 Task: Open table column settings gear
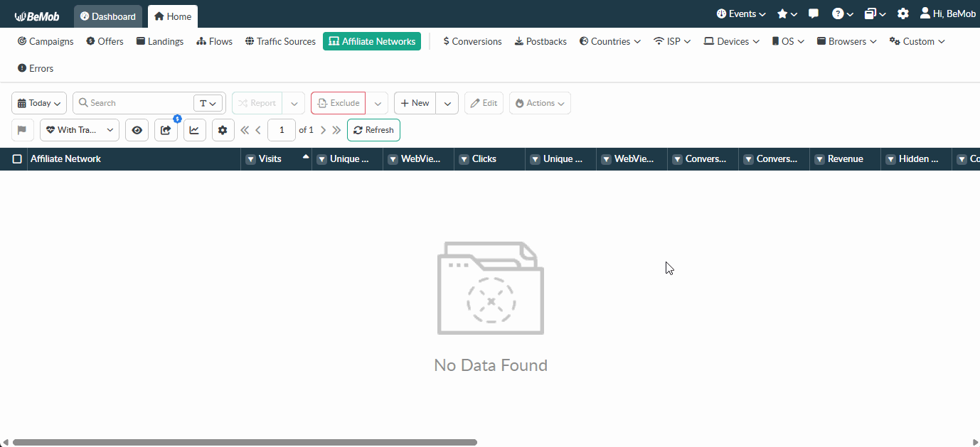[x=223, y=130]
